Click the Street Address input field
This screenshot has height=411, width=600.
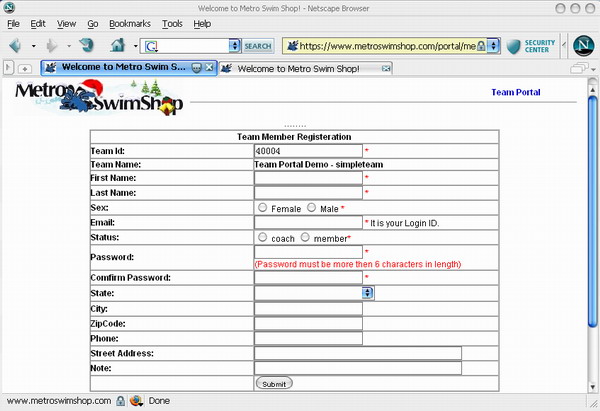point(358,353)
